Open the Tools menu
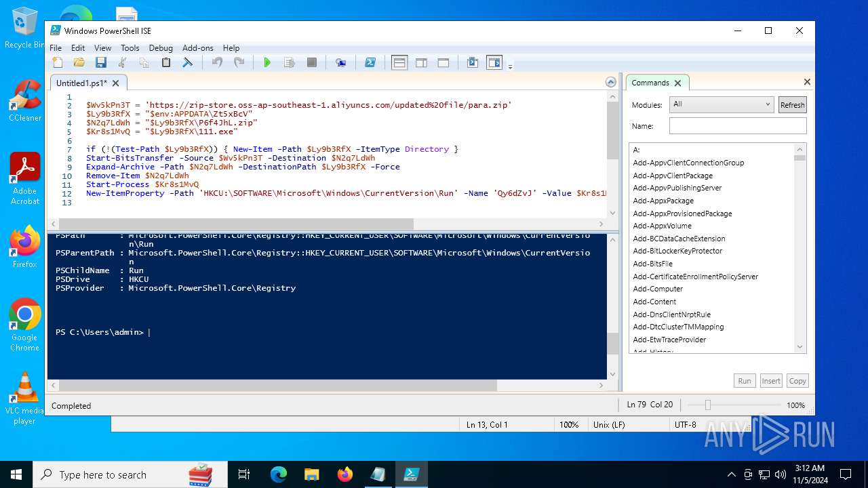This screenshot has width=868, height=488. pyautogui.click(x=130, y=47)
